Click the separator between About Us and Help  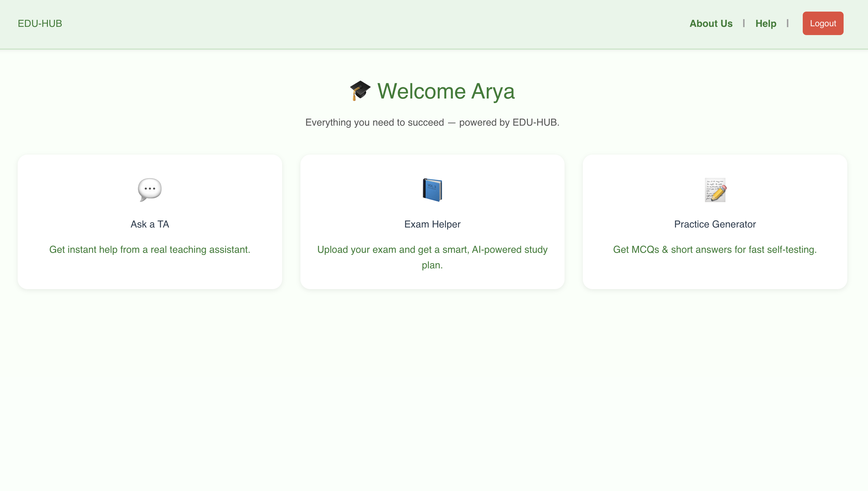pyautogui.click(x=744, y=23)
